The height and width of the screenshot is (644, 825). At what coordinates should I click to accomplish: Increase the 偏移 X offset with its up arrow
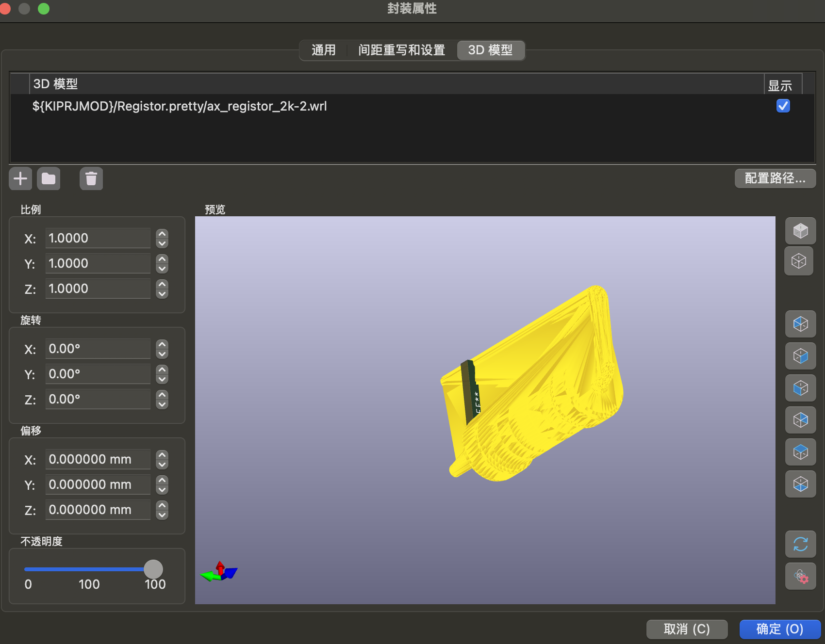point(162,455)
